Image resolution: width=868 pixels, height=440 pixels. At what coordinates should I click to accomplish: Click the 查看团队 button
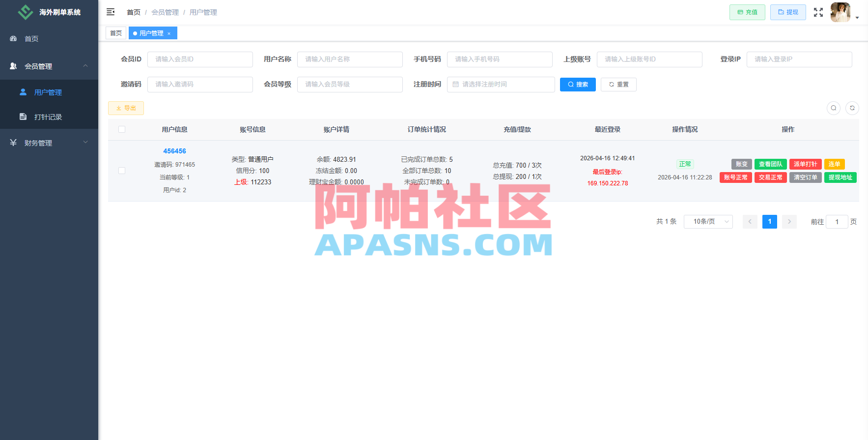coord(771,164)
